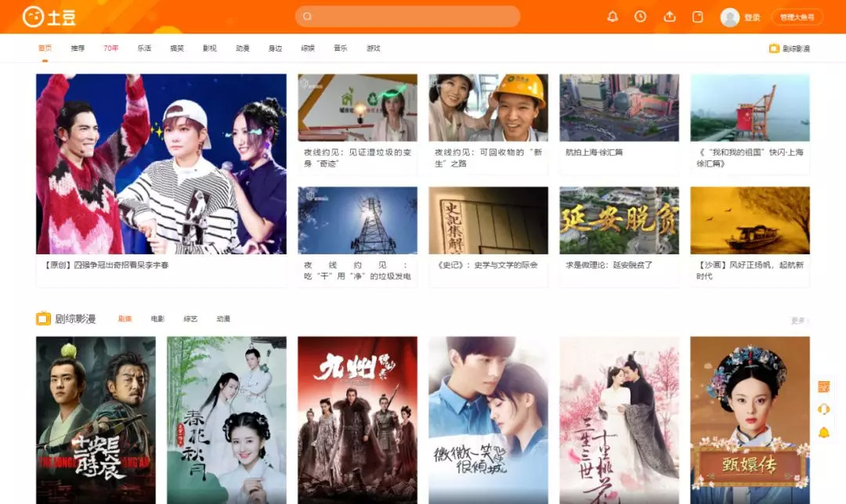Open title 【沙画】风好正扬帆，起航新时代
846x504 pixels.
(x=750, y=271)
